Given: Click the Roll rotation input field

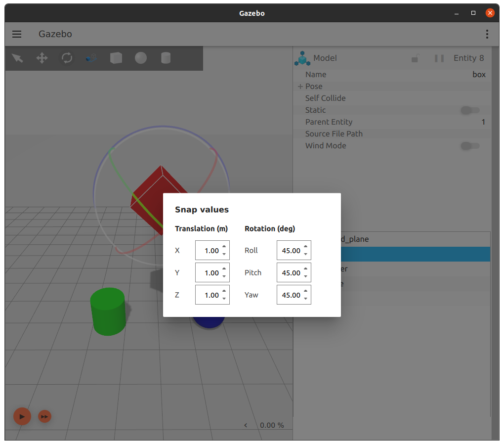Looking at the screenshot, I should tap(294, 250).
